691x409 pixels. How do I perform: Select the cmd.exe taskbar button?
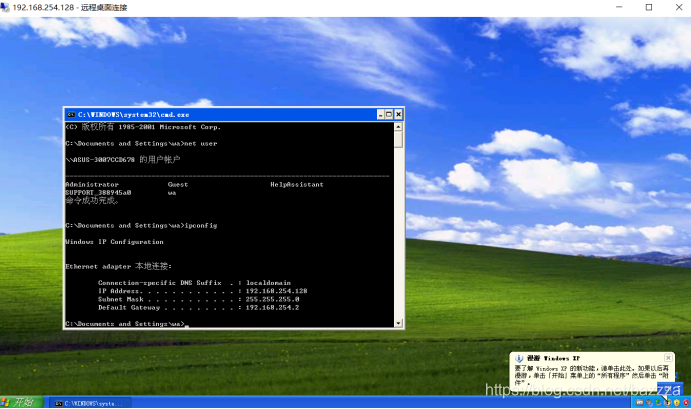[x=90, y=403]
